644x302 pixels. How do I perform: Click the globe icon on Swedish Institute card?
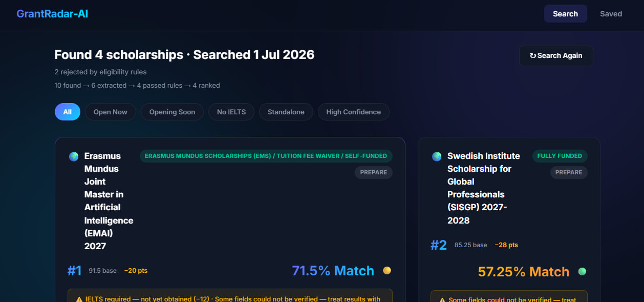pyautogui.click(x=437, y=156)
